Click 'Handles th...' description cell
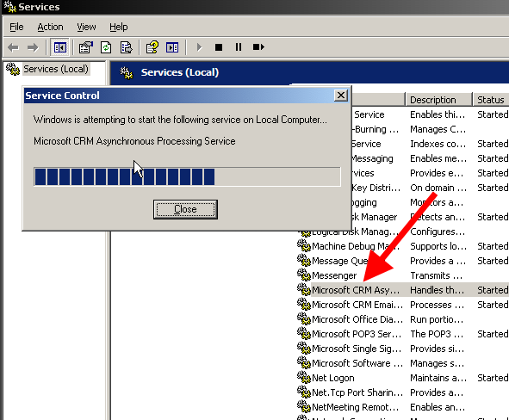509x420 pixels. (438, 290)
